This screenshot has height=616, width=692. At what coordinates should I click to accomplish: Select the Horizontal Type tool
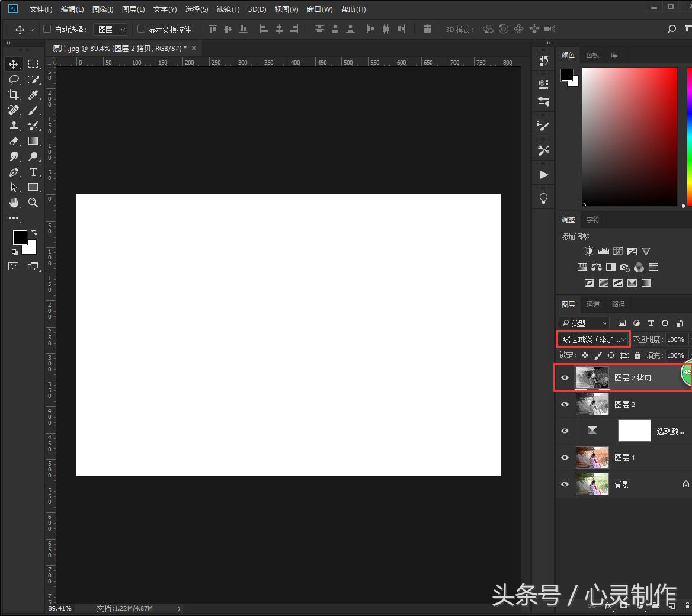[34, 172]
